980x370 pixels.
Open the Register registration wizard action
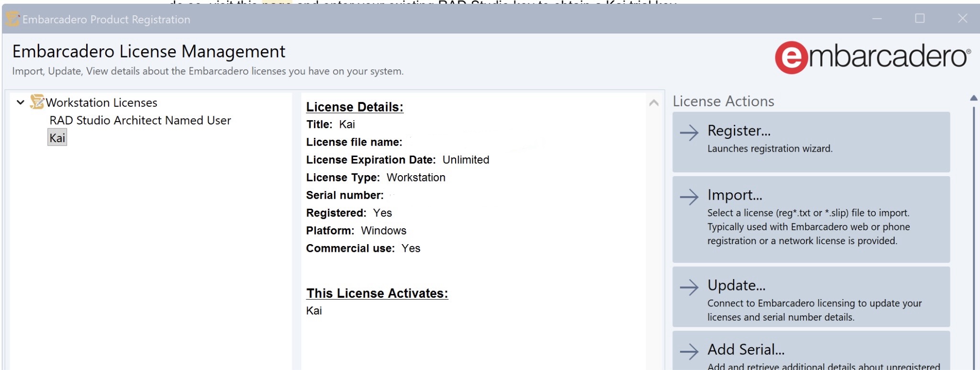pos(811,142)
